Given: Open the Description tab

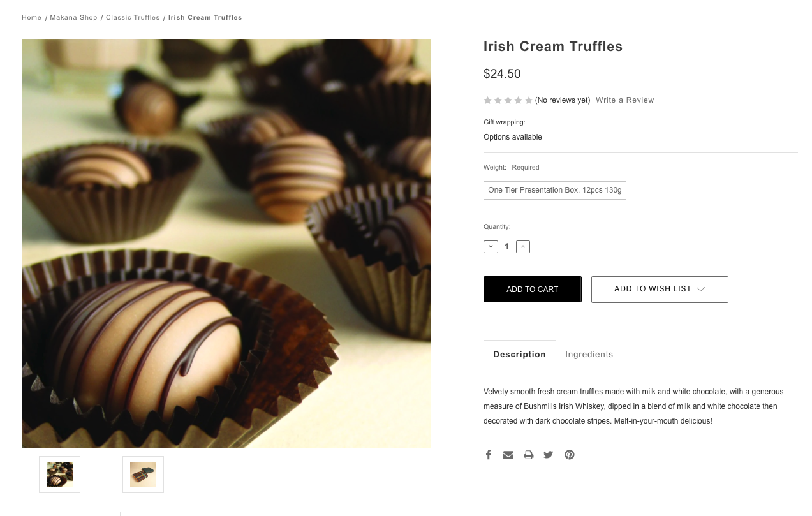Looking at the screenshot, I should (519, 355).
